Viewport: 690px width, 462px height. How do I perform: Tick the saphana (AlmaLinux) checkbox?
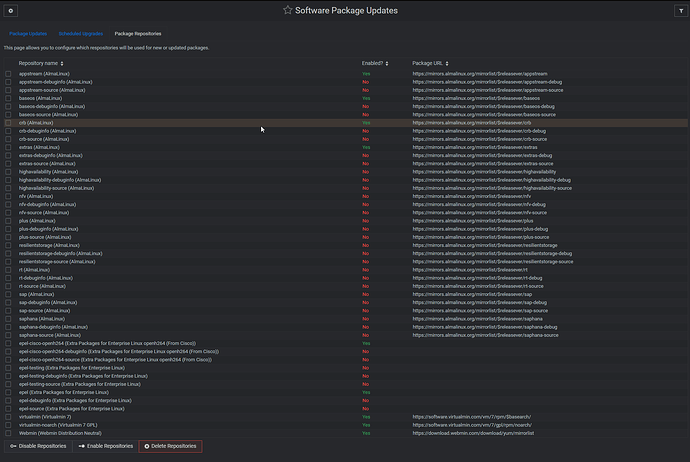coord(8,319)
